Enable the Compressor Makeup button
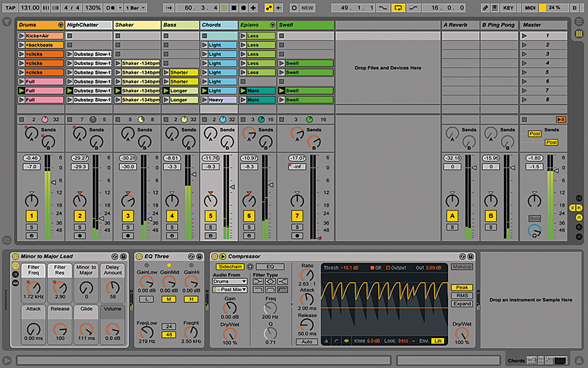This screenshot has height=368, width=588. [462, 266]
